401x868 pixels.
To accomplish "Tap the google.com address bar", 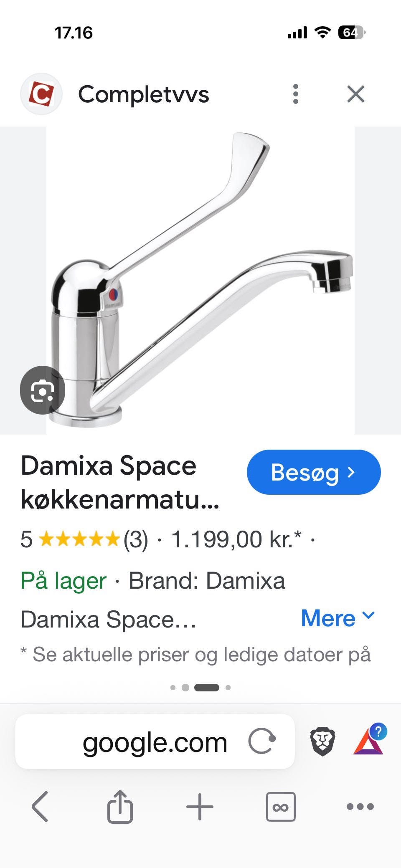I will pos(155,741).
